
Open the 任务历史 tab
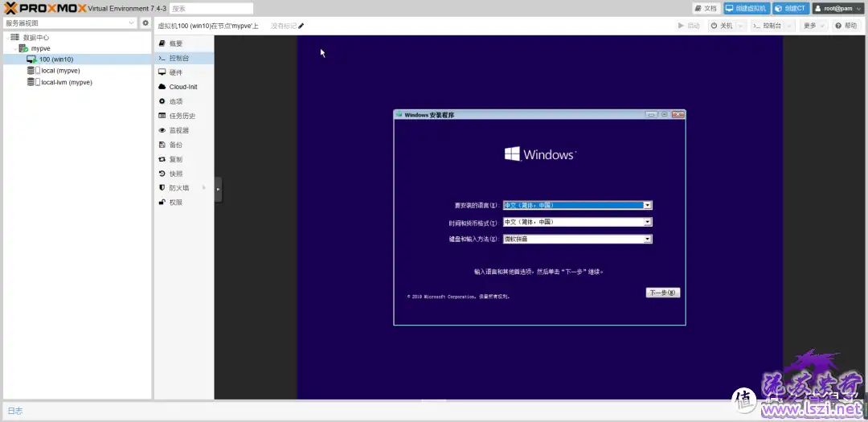click(x=184, y=116)
